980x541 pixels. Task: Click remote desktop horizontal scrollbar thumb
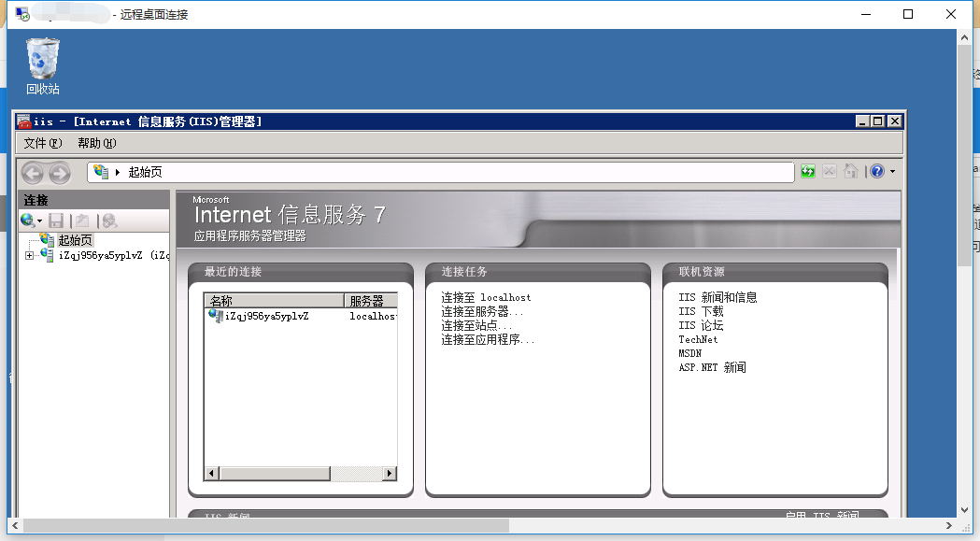(266, 526)
